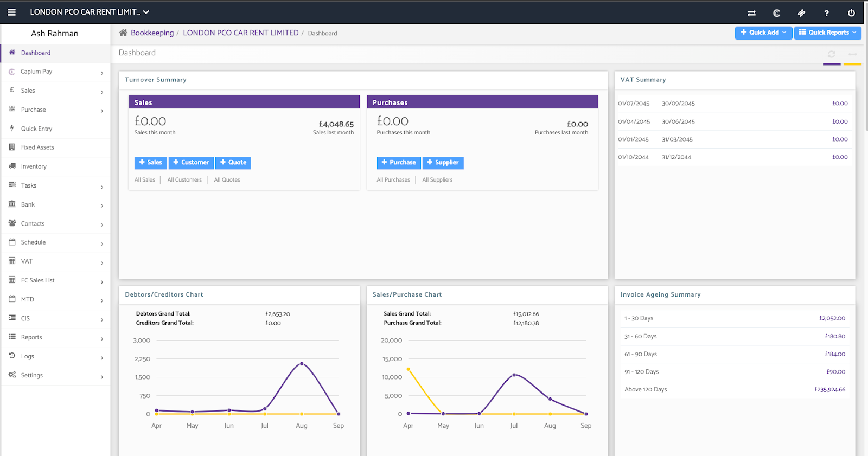Viewport: 868px width, 456px height.
Task: Open EC Sales List menu item
Action: (x=56, y=281)
